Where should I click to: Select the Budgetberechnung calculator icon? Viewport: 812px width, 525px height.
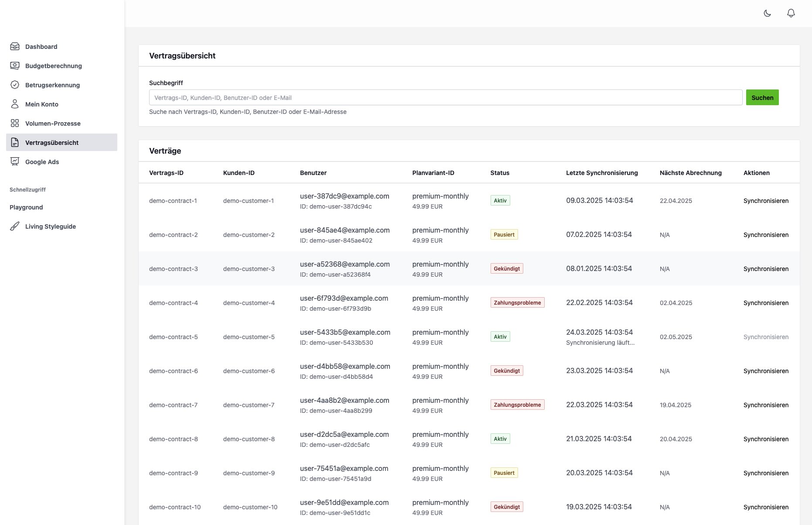click(x=14, y=65)
